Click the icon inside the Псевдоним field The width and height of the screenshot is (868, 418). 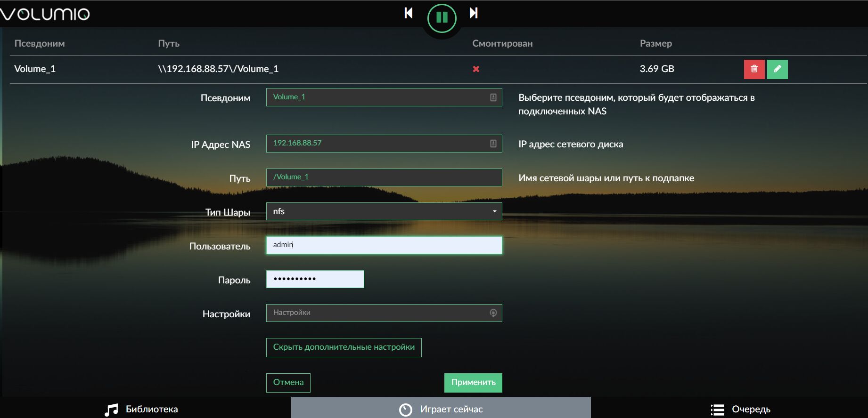pos(493,97)
